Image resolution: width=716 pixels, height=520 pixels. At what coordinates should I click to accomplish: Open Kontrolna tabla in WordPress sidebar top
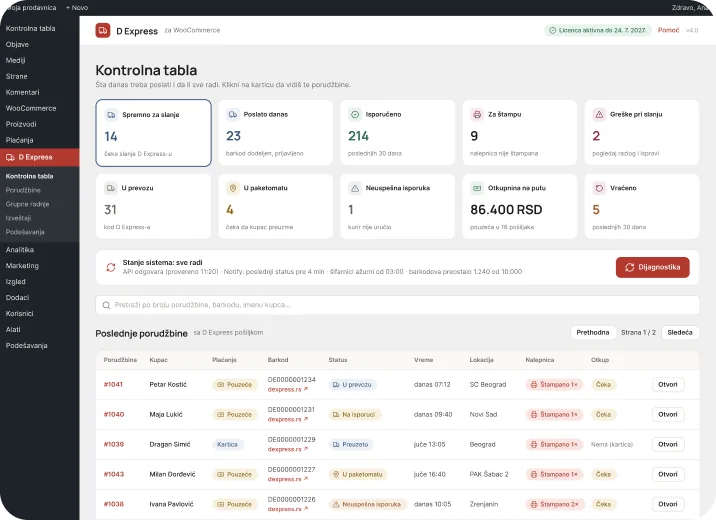(x=30, y=28)
